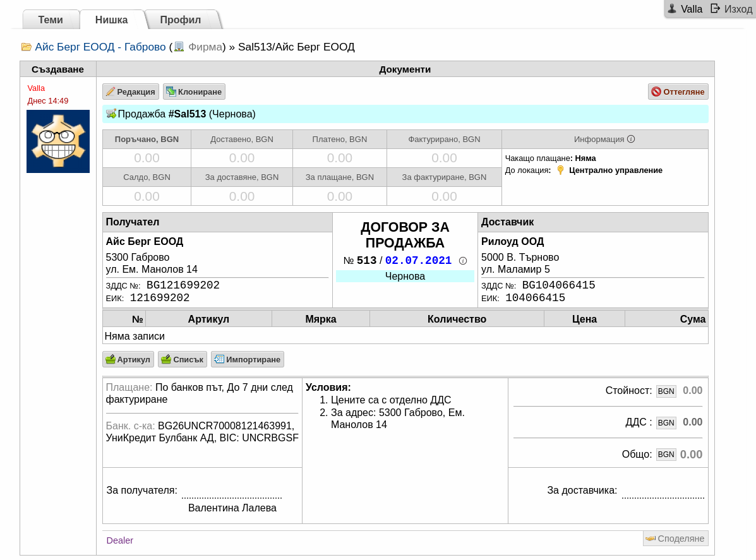Click the За фактуриране, BGN header cell
756x560 pixels.
coord(444,177)
